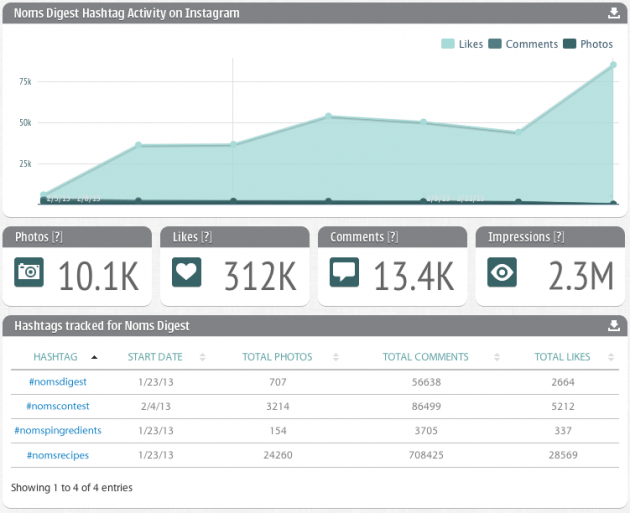Open the #nomspingredients hashtag link
Image resolution: width=630 pixels, height=513 pixels.
(x=58, y=431)
